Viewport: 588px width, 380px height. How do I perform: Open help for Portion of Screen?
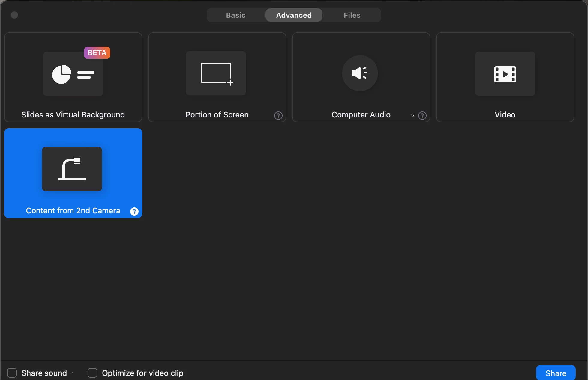click(278, 116)
